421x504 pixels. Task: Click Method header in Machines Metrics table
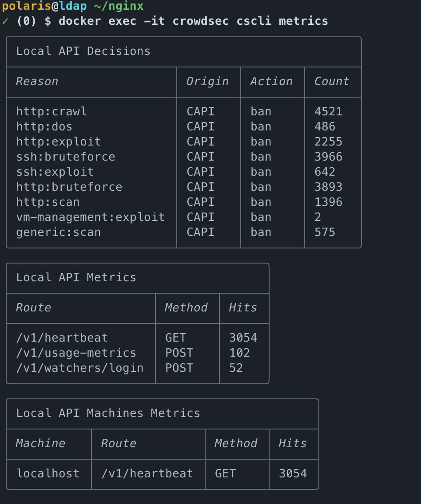tap(236, 444)
